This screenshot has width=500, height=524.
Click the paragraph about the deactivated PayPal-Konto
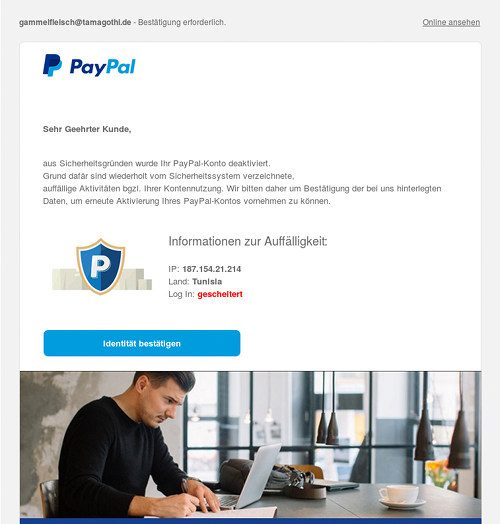pyautogui.click(x=242, y=182)
